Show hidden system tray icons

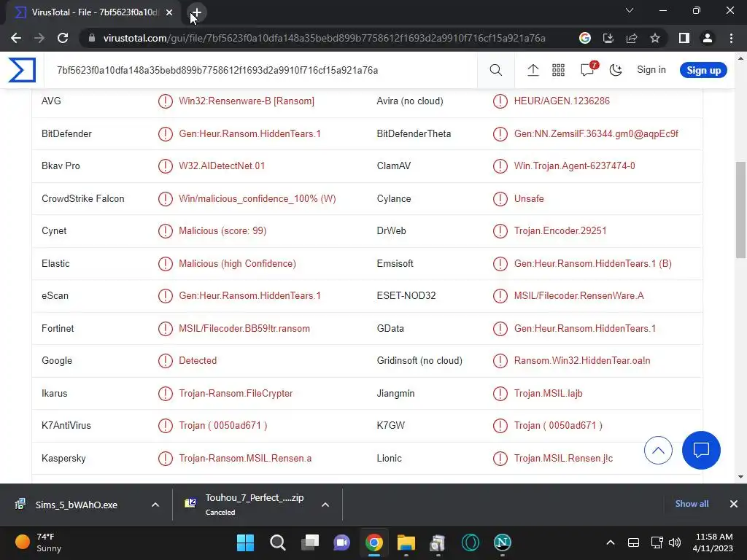[611, 542]
